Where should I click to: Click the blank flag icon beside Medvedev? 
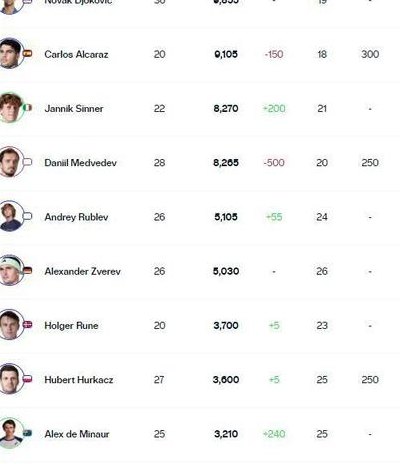(x=27, y=162)
